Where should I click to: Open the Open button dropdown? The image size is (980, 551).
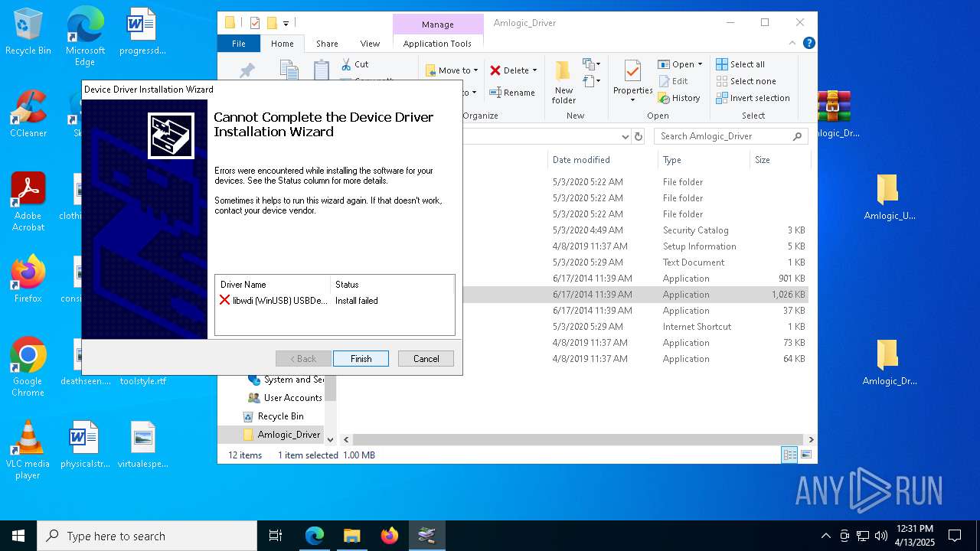pos(700,64)
